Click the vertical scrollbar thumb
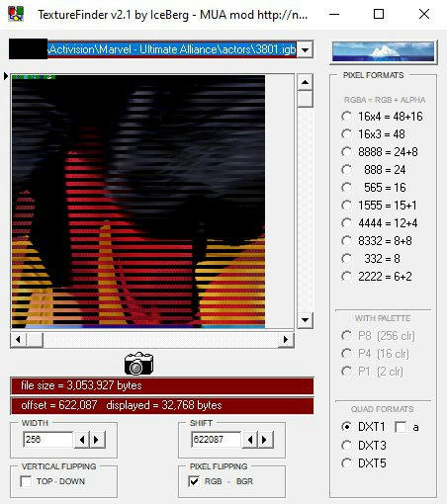This screenshot has height=504, width=447. click(305, 99)
